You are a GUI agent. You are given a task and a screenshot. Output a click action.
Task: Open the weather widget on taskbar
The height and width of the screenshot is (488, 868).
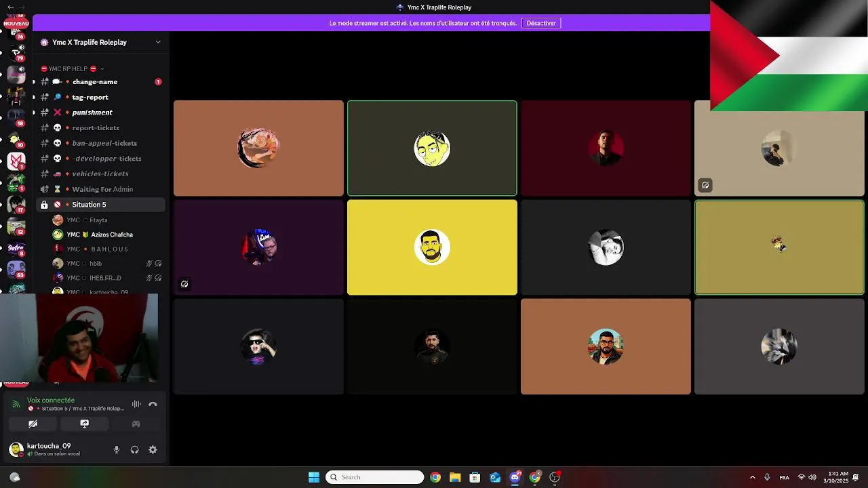point(15,477)
